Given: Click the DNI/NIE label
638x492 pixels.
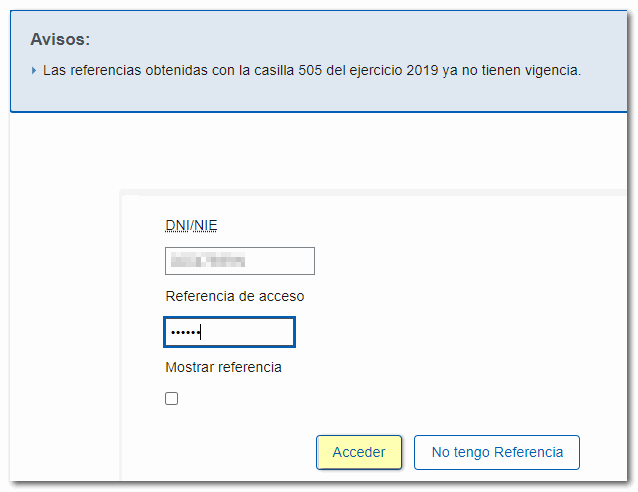Looking at the screenshot, I should click(191, 225).
